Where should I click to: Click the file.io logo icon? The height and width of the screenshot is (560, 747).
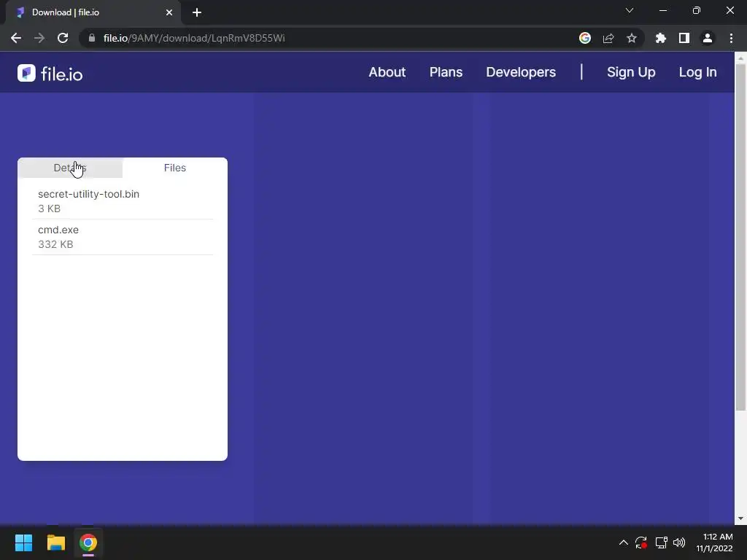click(26, 73)
